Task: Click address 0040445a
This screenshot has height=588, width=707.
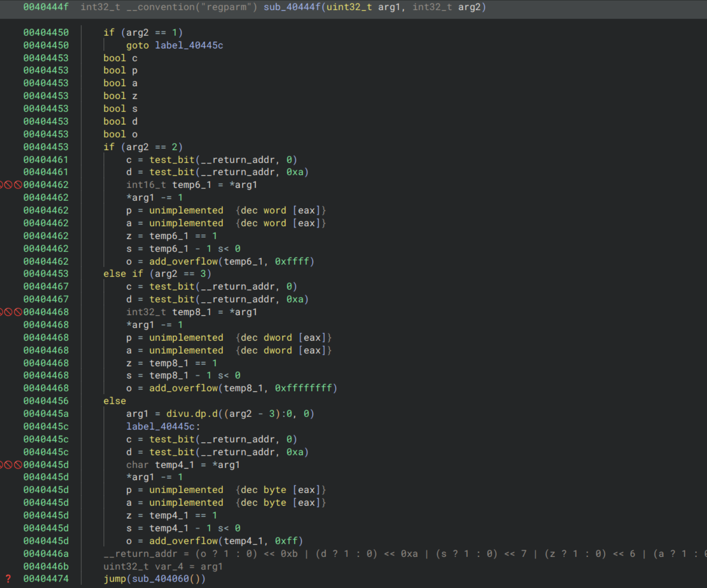Action: coord(46,414)
